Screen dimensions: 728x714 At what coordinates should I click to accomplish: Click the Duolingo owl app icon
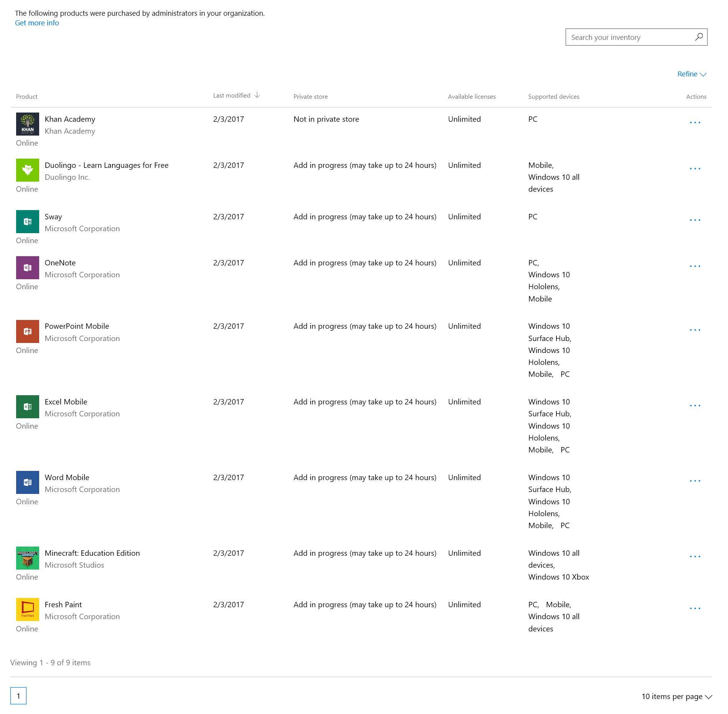tap(28, 170)
